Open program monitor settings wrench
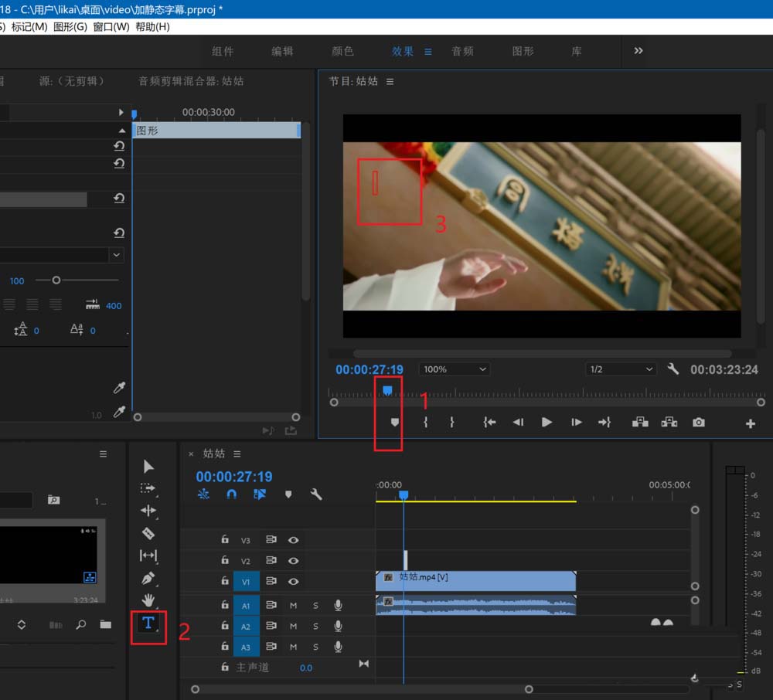773x700 pixels. pyautogui.click(x=673, y=369)
